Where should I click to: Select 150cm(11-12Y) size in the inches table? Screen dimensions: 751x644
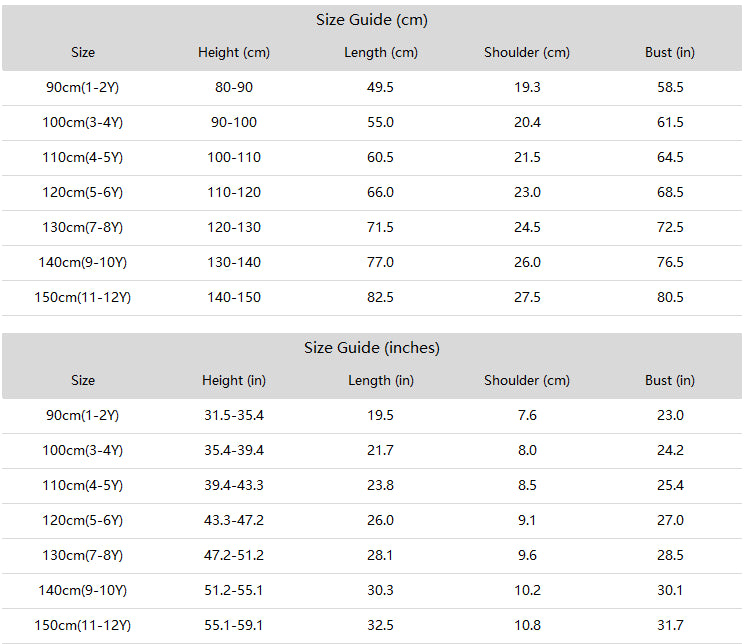(82, 625)
